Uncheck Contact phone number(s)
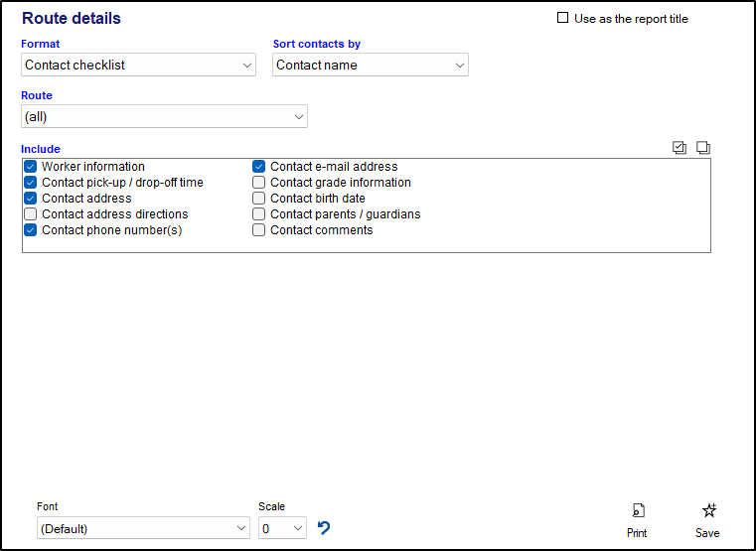Image resolution: width=756 pixels, height=551 pixels. point(31,230)
